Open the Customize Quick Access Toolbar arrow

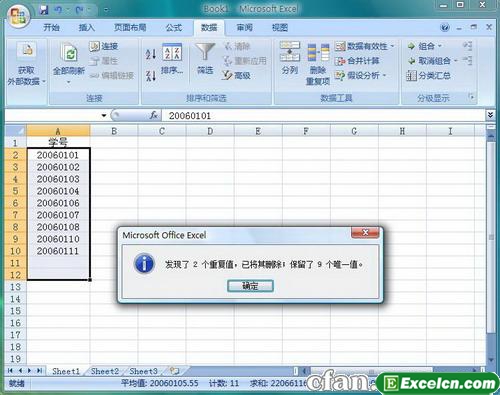(x=106, y=10)
